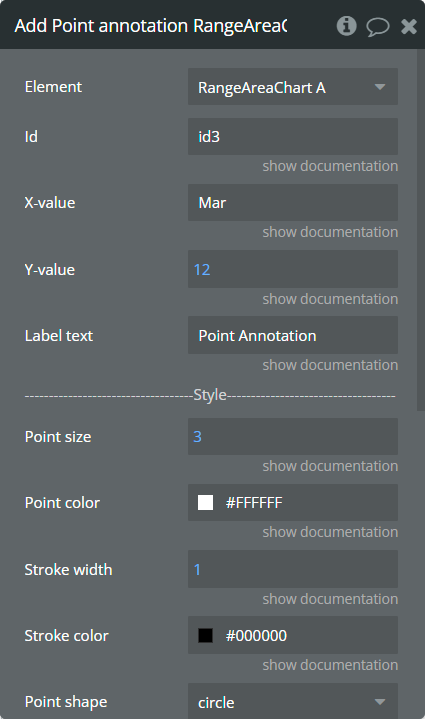
Task: Show documentation under Stroke color
Action: point(330,665)
